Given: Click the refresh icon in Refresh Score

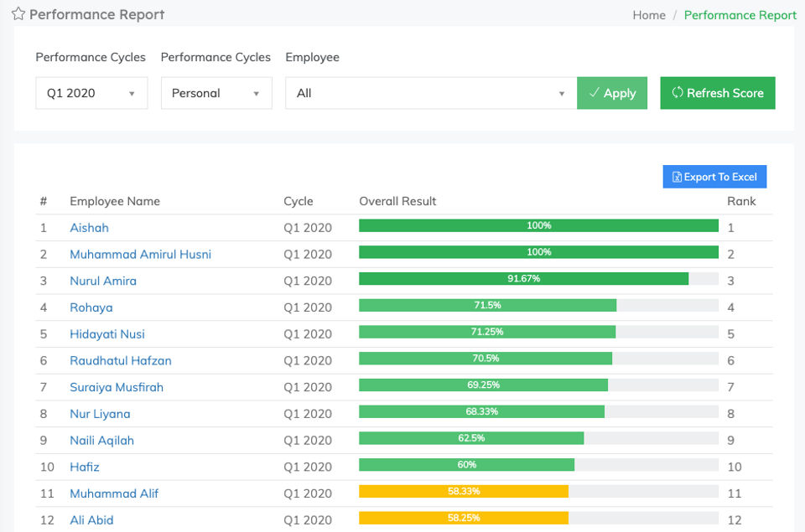Looking at the screenshot, I should click(x=678, y=93).
